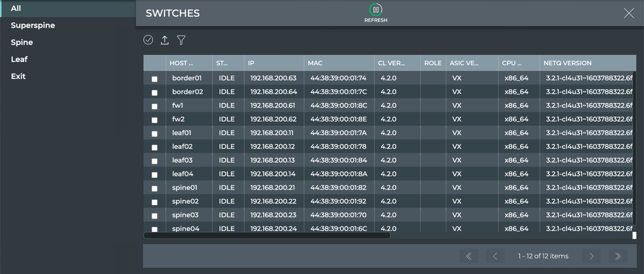Go to the previous page
Screen dimensions: 644x274
coord(495,256)
